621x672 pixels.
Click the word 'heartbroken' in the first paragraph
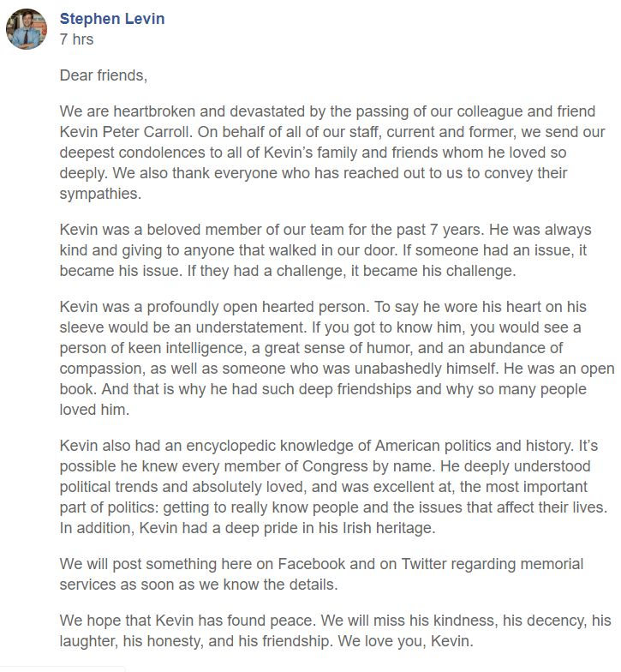[x=154, y=111]
